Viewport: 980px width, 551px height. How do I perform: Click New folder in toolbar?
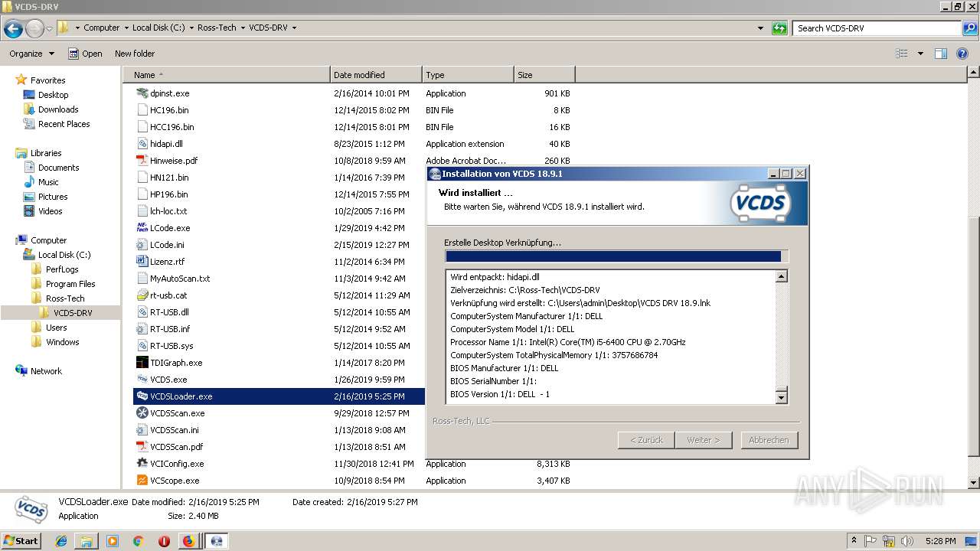click(x=135, y=54)
